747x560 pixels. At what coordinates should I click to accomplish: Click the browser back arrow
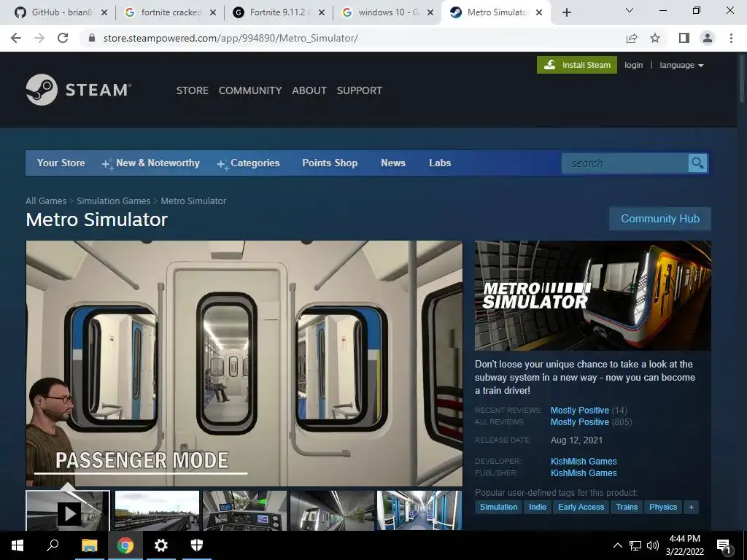pyautogui.click(x=16, y=38)
